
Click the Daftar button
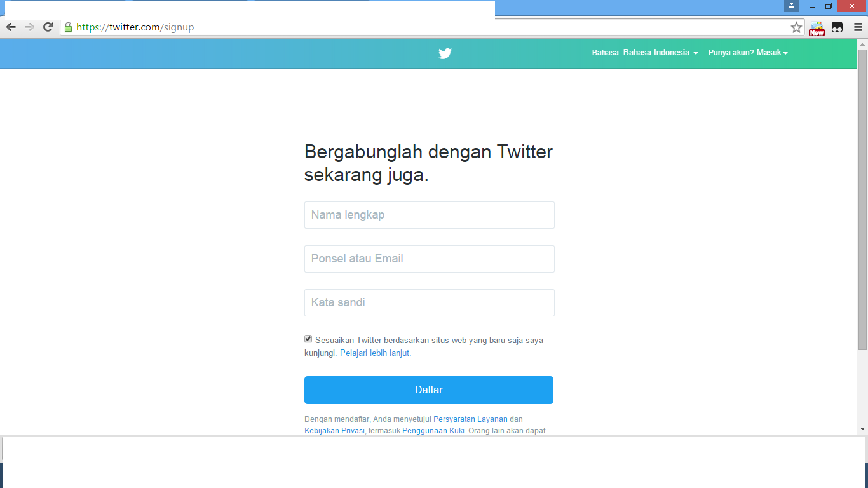coord(429,390)
